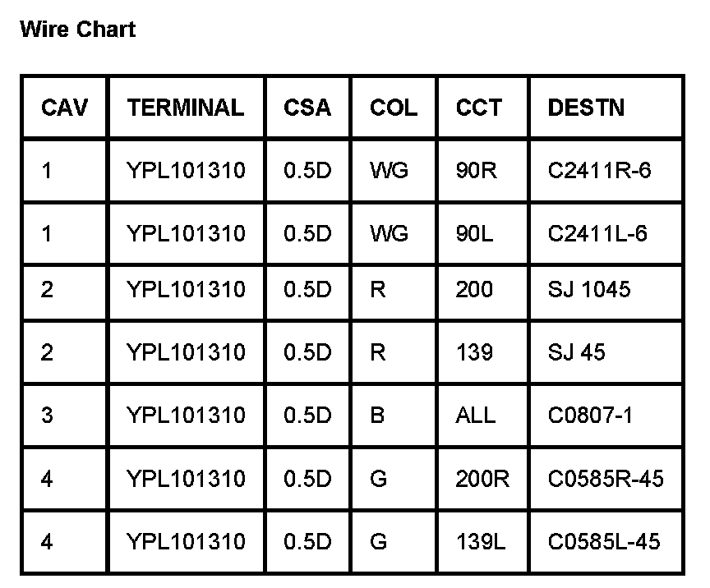Viewport: 710px width, 588px height.
Task: Click destination cell C0585R-45
Action: (x=606, y=478)
